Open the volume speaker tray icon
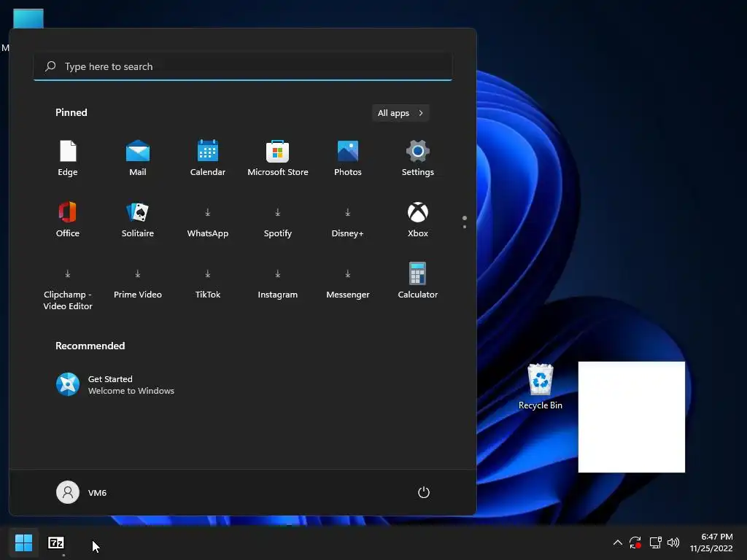The image size is (747, 560). tap(673, 542)
